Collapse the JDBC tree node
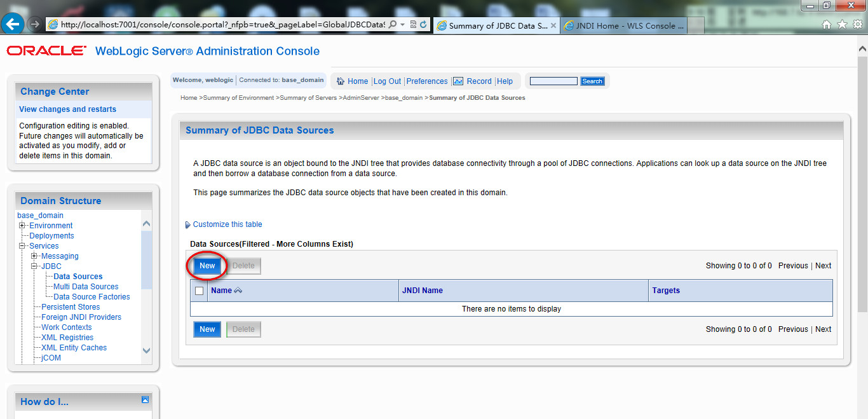 point(34,266)
